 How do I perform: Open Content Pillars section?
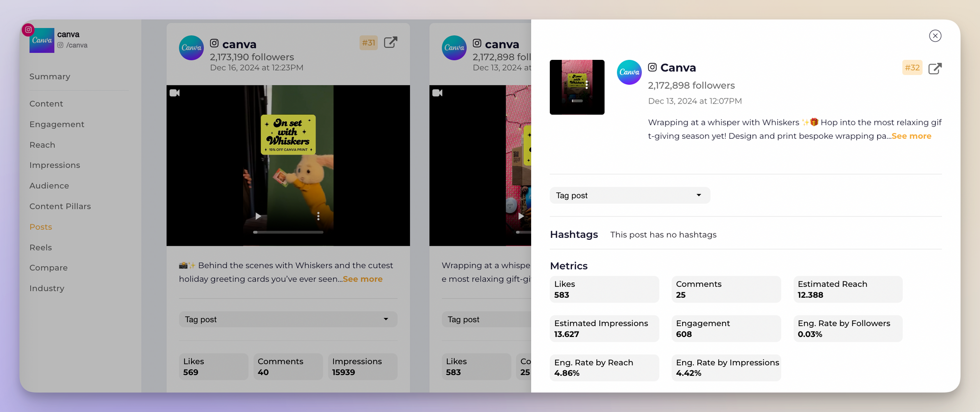click(60, 206)
